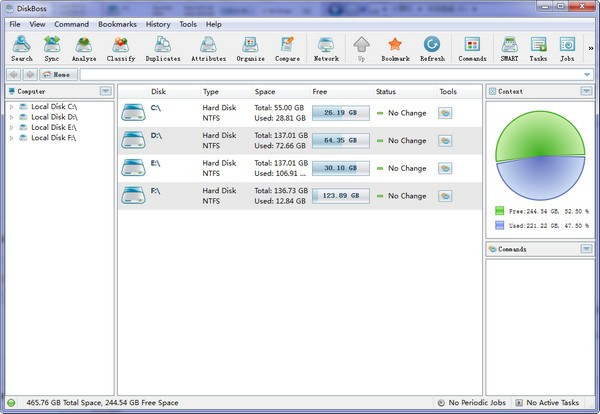Open the Bookmarks menu
This screenshot has height=414, width=600.
coord(118,23)
